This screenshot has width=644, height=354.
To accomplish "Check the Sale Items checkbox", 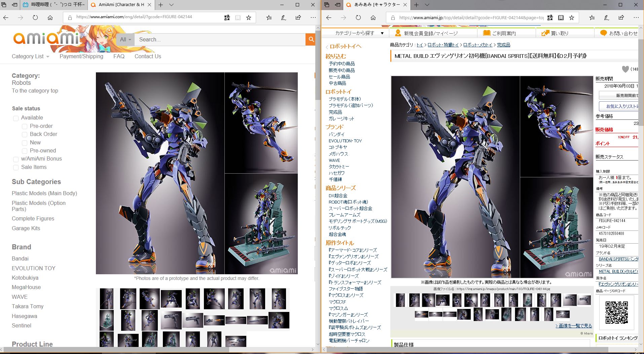I will tap(16, 167).
